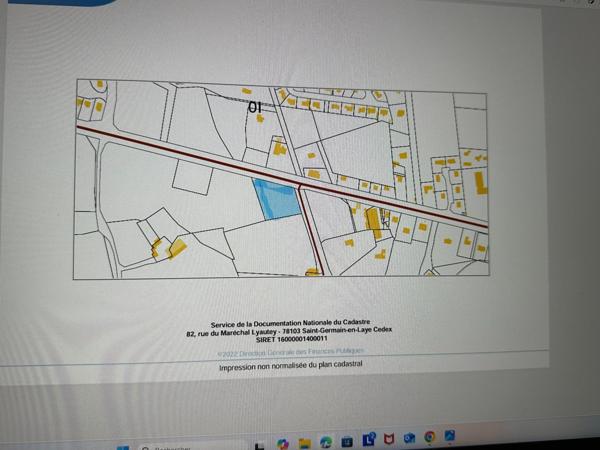The height and width of the screenshot is (450, 600).
Task: Click the blue L app taskbar icon
Action: [x=369, y=439]
